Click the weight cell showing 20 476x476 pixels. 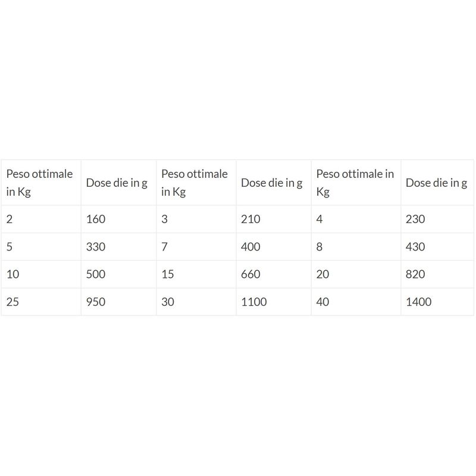click(x=323, y=274)
